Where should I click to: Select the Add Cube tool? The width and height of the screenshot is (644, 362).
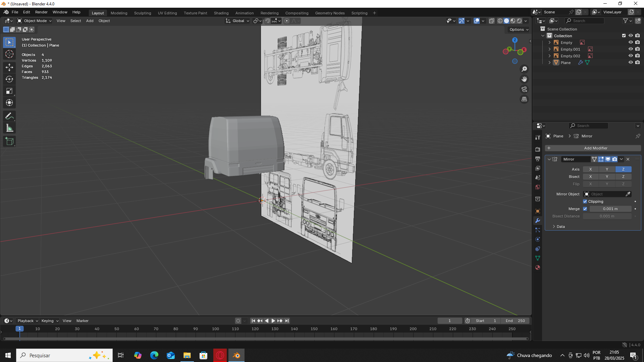9,141
